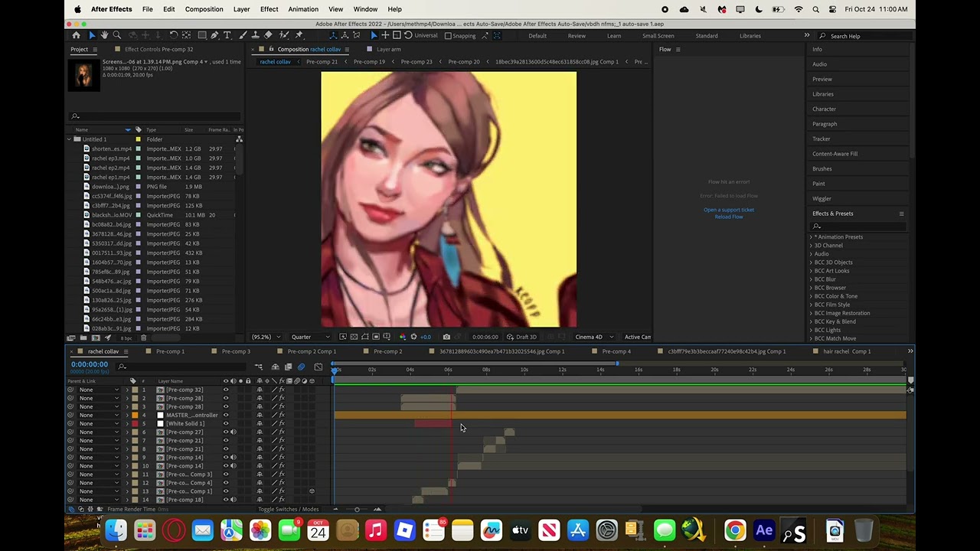Switch to Pre-comp 3 timeline tab

click(x=236, y=351)
